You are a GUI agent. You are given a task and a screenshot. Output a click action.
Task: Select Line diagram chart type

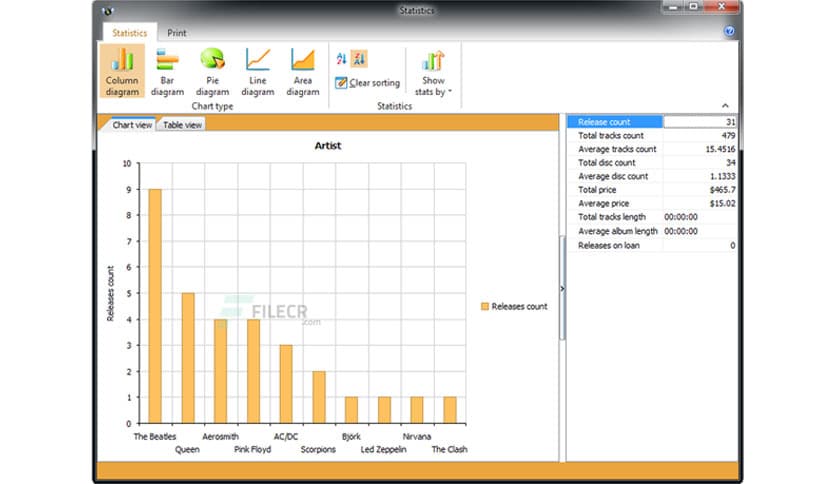[257, 71]
